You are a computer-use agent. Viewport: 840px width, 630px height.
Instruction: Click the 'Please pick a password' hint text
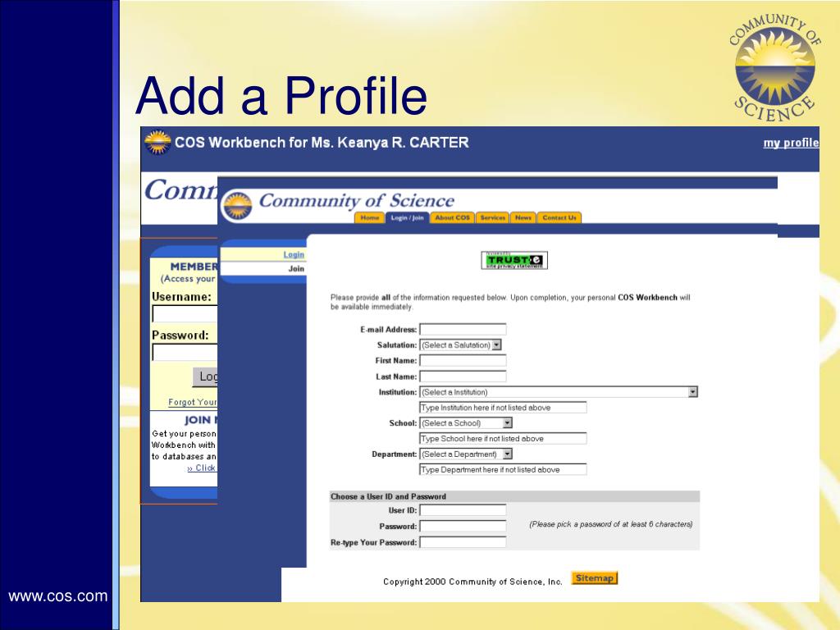(x=610, y=524)
